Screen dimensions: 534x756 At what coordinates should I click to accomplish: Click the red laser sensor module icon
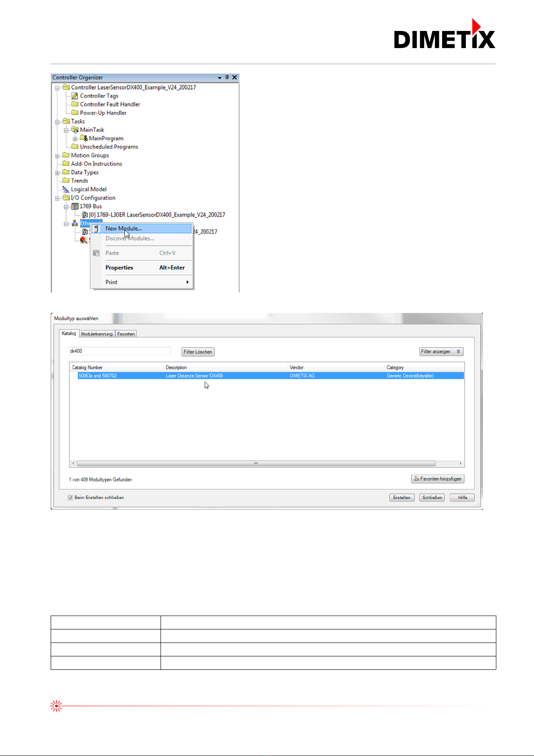click(x=83, y=240)
